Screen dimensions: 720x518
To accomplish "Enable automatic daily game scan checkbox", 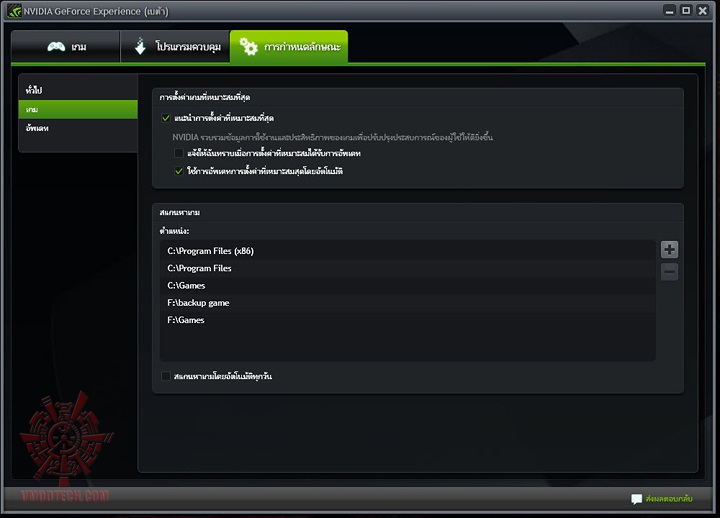I will pyautogui.click(x=166, y=376).
